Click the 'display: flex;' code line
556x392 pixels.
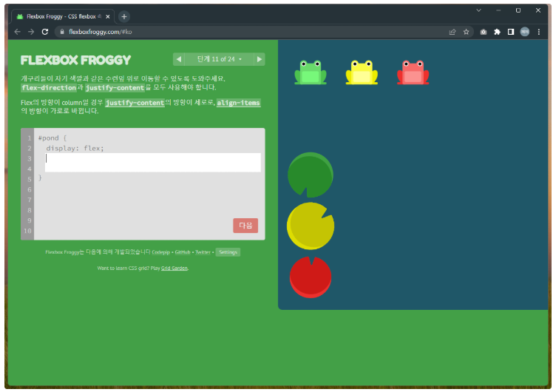[75, 148]
